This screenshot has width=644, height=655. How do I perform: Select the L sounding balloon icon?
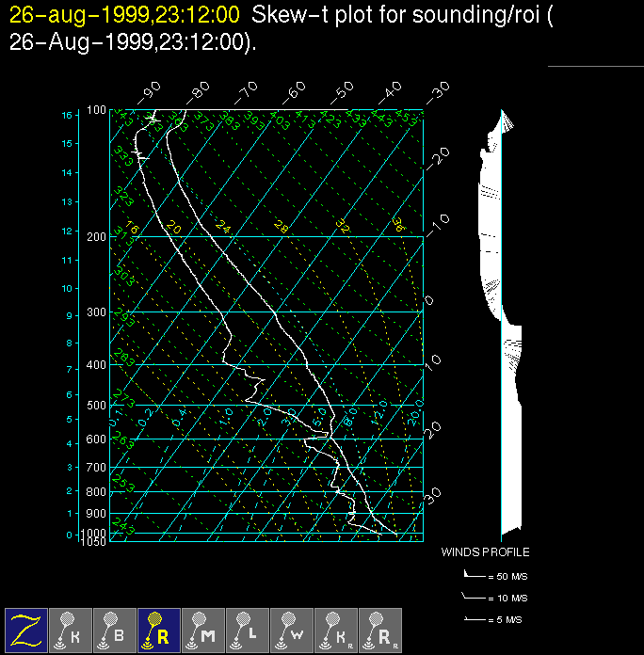pos(248,629)
